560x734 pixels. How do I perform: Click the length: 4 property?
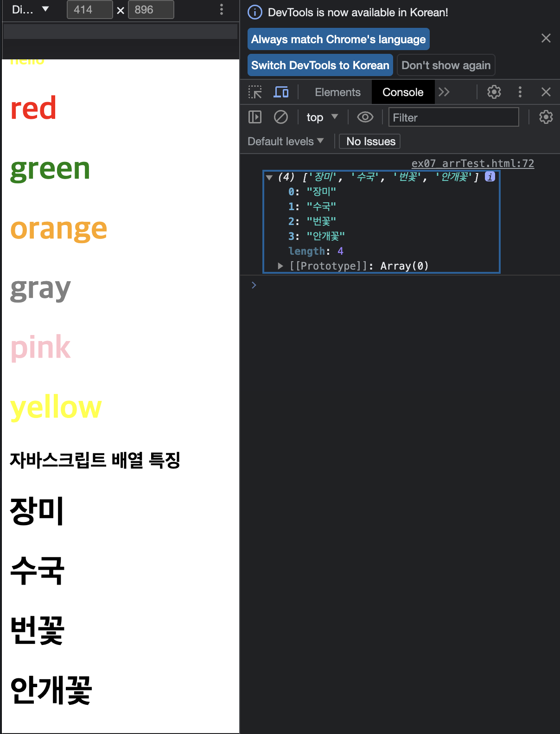[316, 251]
